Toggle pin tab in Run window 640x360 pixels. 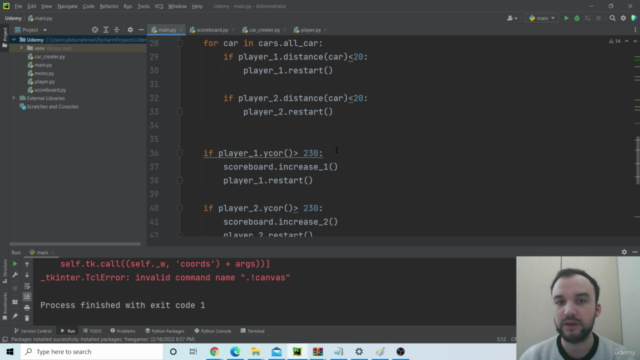tap(15, 316)
